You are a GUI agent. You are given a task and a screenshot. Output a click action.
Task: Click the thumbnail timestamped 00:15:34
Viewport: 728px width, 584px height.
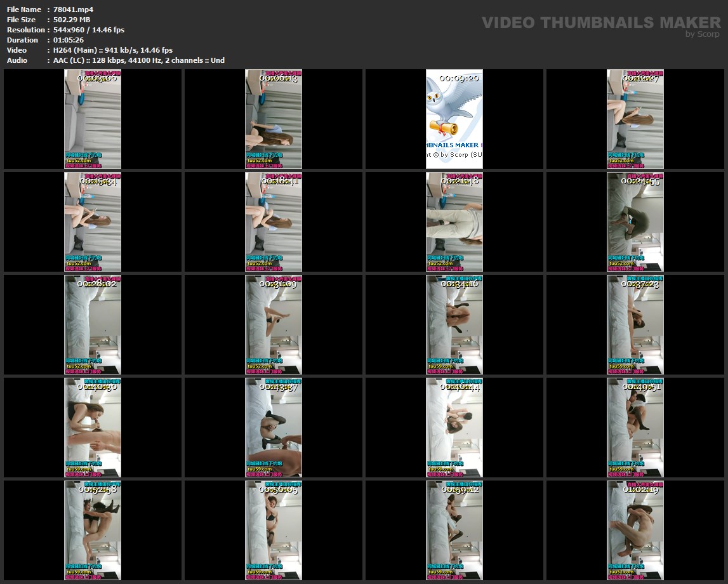[x=93, y=222]
